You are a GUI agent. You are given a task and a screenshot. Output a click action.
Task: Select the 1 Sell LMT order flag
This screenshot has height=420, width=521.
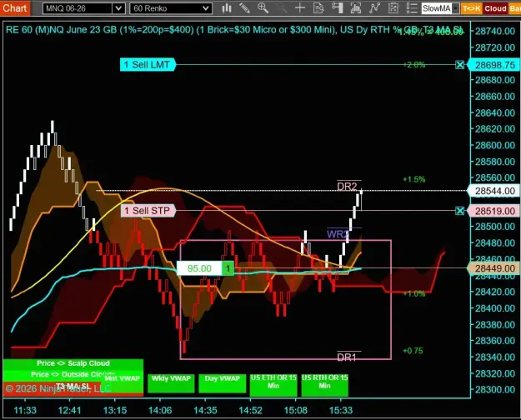click(x=148, y=64)
